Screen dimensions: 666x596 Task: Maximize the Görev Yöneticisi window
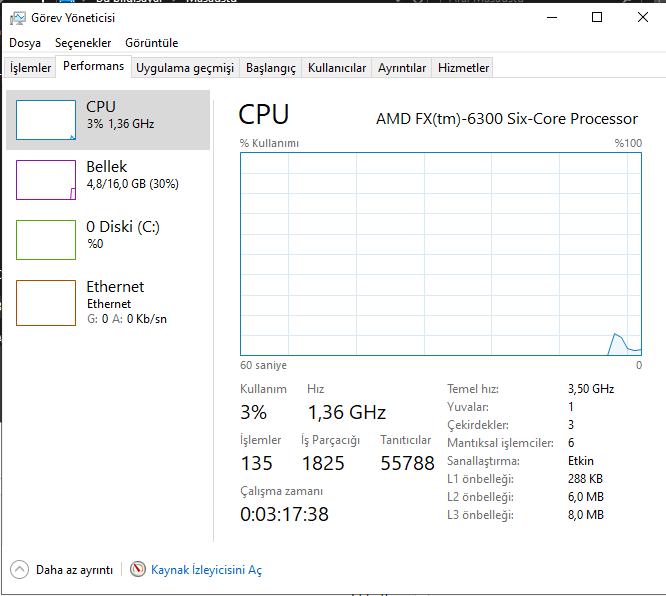coord(597,17)
